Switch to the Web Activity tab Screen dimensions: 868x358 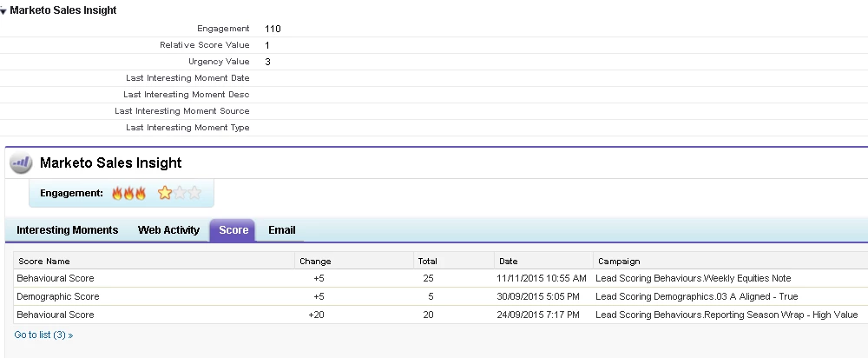pos(169,230)
